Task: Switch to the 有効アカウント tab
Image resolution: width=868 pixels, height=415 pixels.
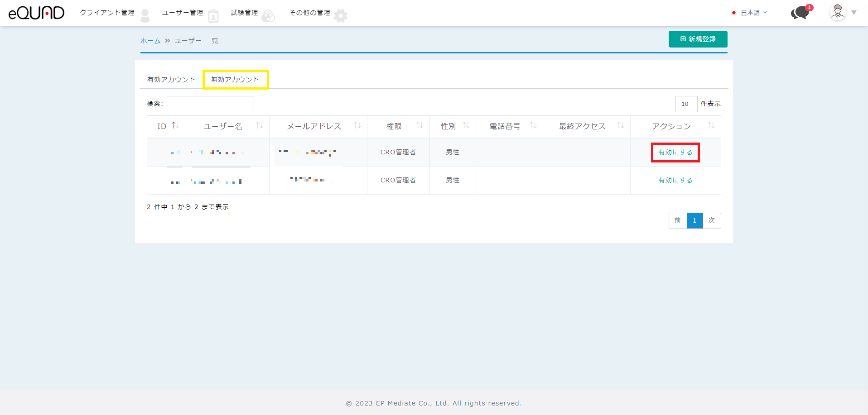Action: [171, 80]
